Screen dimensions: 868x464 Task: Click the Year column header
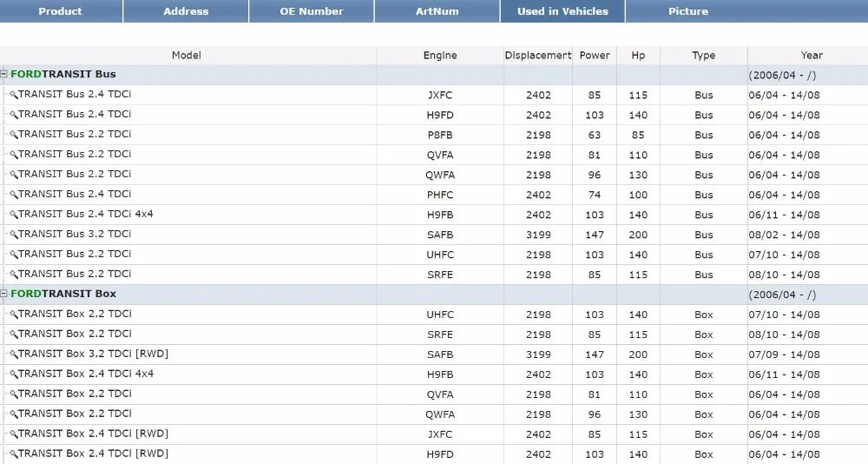(x=812, y=55)
